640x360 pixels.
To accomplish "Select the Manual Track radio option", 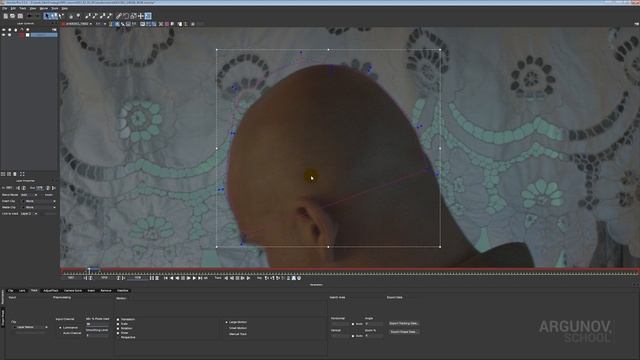I will click(227, 334).
